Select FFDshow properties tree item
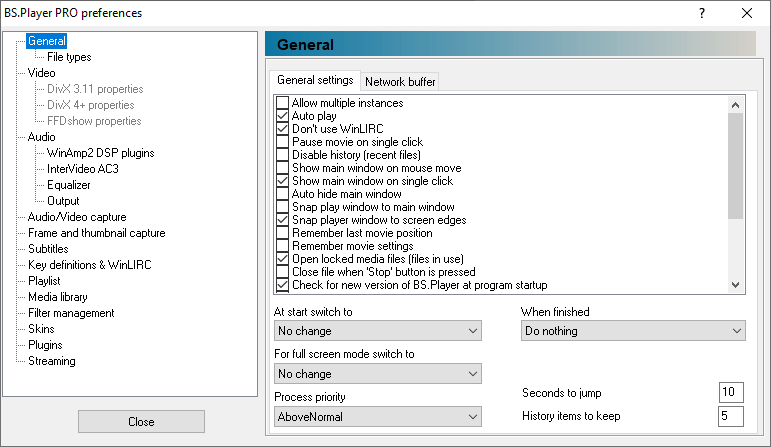The image size is (771, 447). pos(94,121)
